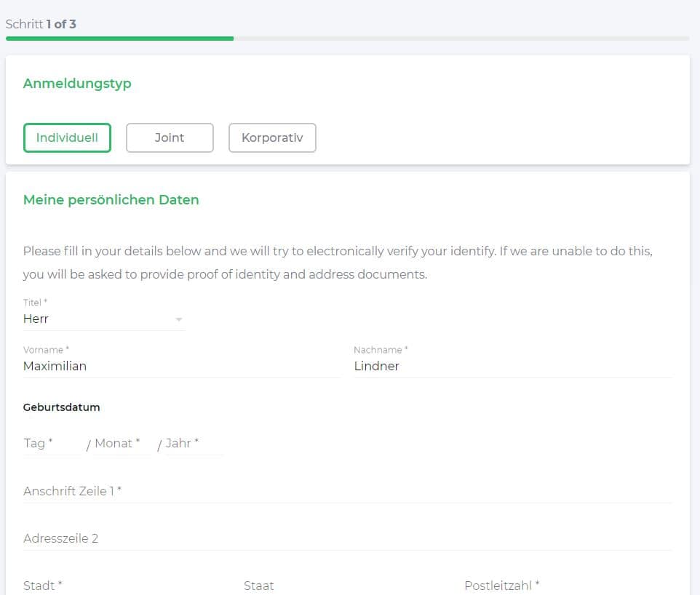
Task: Click the green step progress bar
Action: (119, 38)
